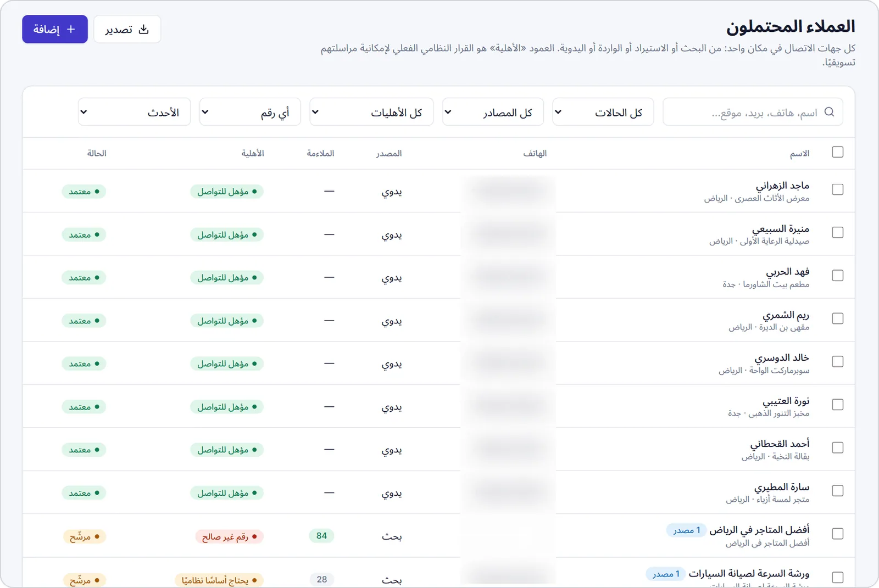879x588 pixels.
Task: Click the download icon in the تصدير button
Action: tap(143, 29)
